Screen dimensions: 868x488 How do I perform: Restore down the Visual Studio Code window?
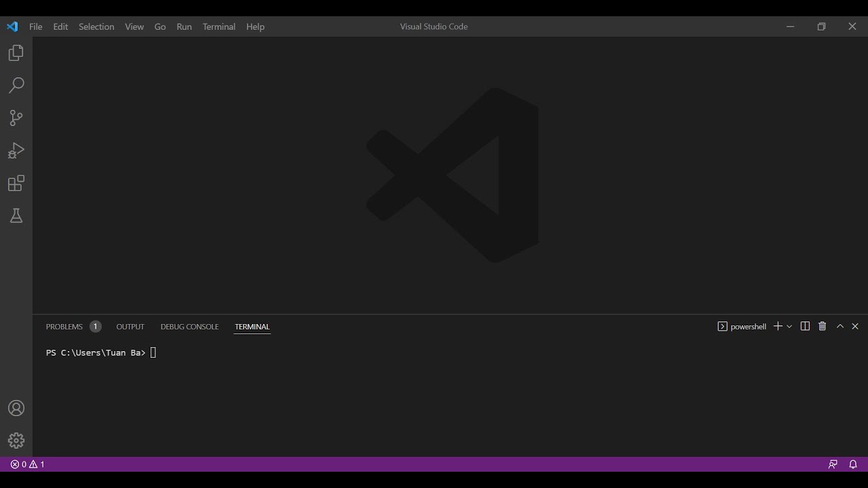click(821, 26)
